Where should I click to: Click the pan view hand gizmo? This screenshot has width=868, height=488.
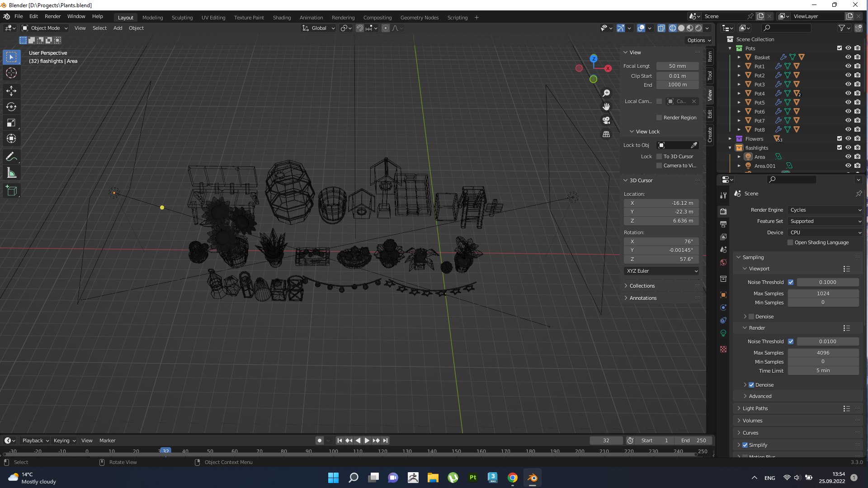coord(606,107)
